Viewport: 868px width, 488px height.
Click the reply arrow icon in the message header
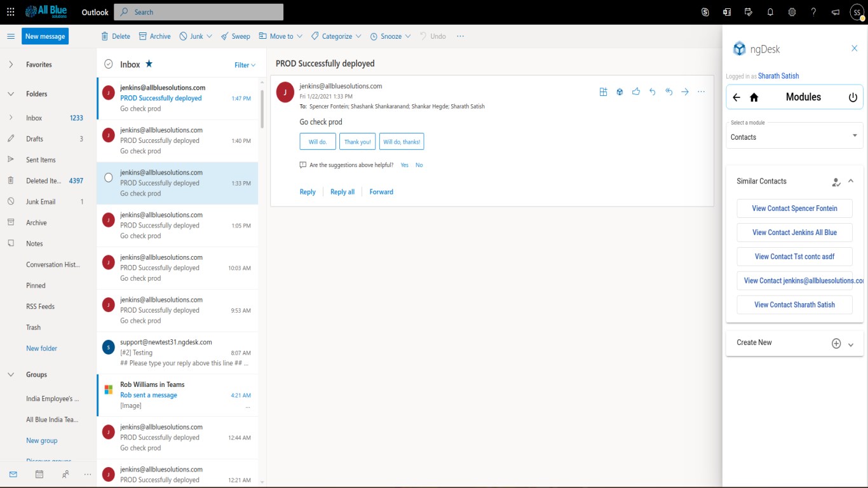pos(653,91)
